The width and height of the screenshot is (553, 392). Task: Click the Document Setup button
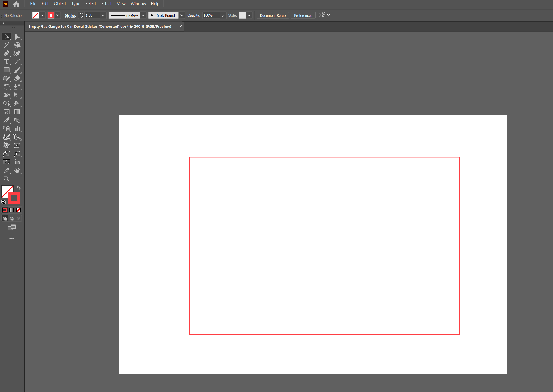273,15
